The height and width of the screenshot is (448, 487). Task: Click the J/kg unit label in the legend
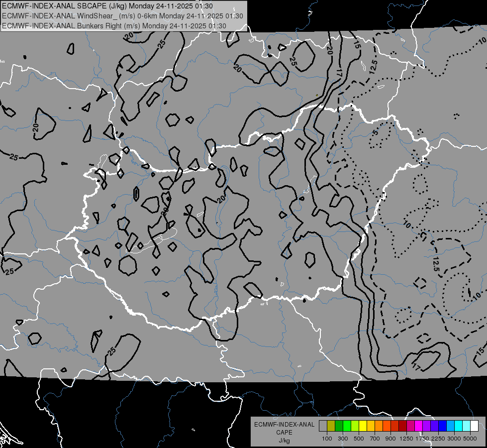284,441
